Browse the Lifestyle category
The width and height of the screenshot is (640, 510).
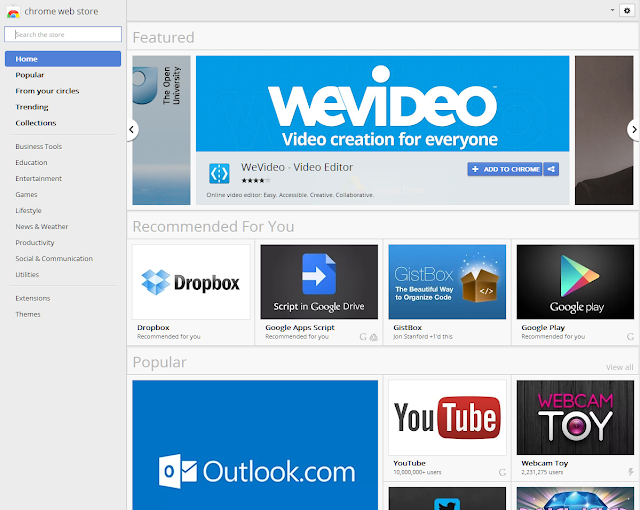click(x=29, y=211)
